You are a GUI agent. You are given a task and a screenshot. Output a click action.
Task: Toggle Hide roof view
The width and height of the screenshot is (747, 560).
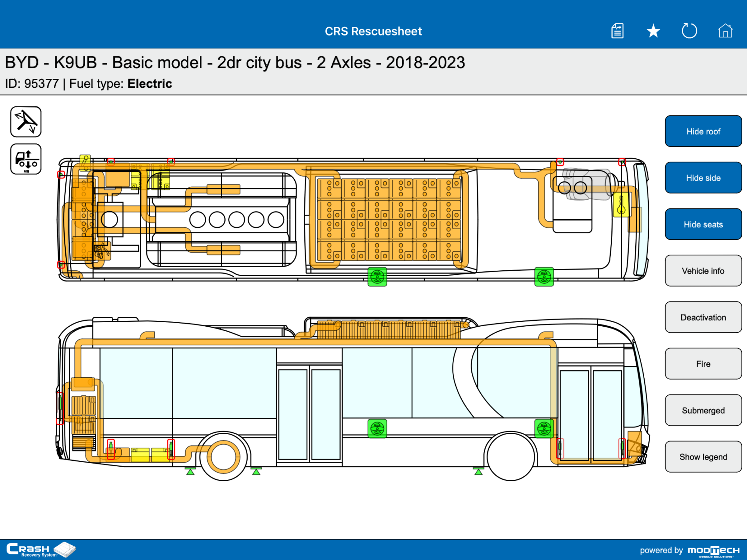[x=703, y=131]
